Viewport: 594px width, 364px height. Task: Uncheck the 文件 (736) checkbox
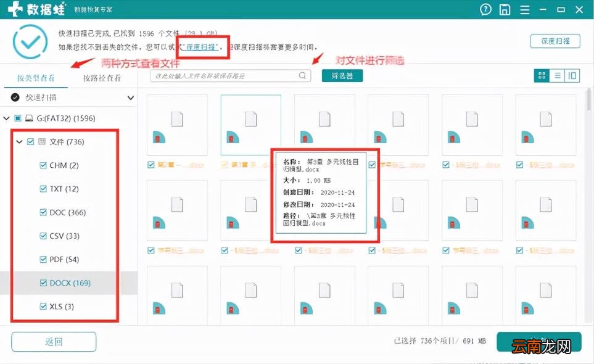31,142
